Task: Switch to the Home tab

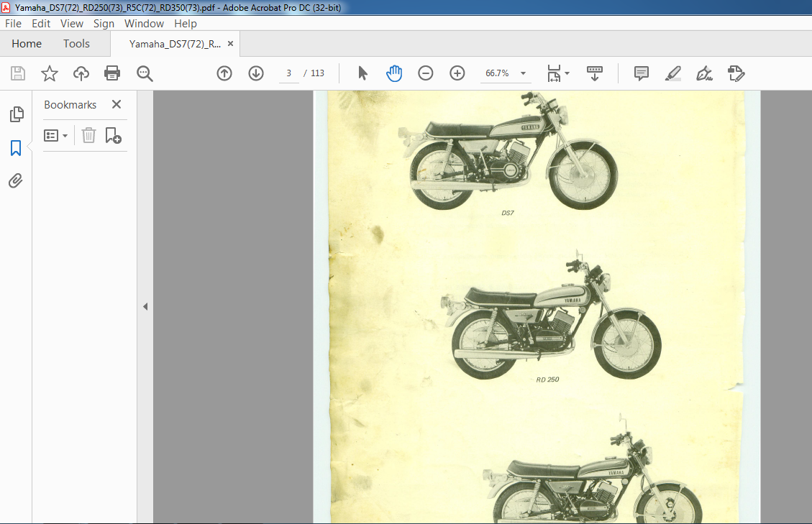Action: tap(27, 44)
